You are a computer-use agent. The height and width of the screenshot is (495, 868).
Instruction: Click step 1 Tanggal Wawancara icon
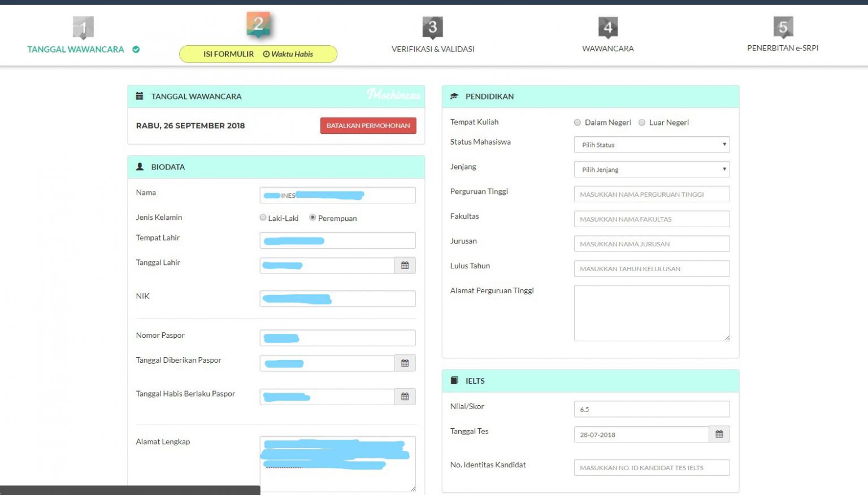83,27
